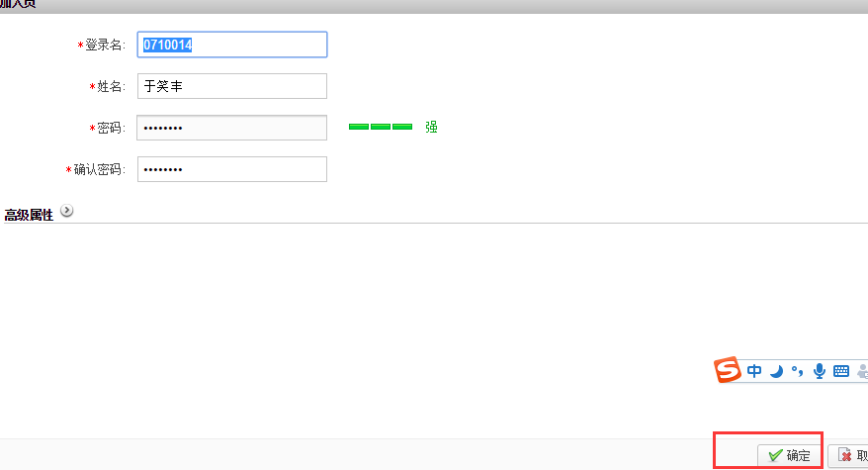Toggle Chinese/English mode via 中 icon

754,371
